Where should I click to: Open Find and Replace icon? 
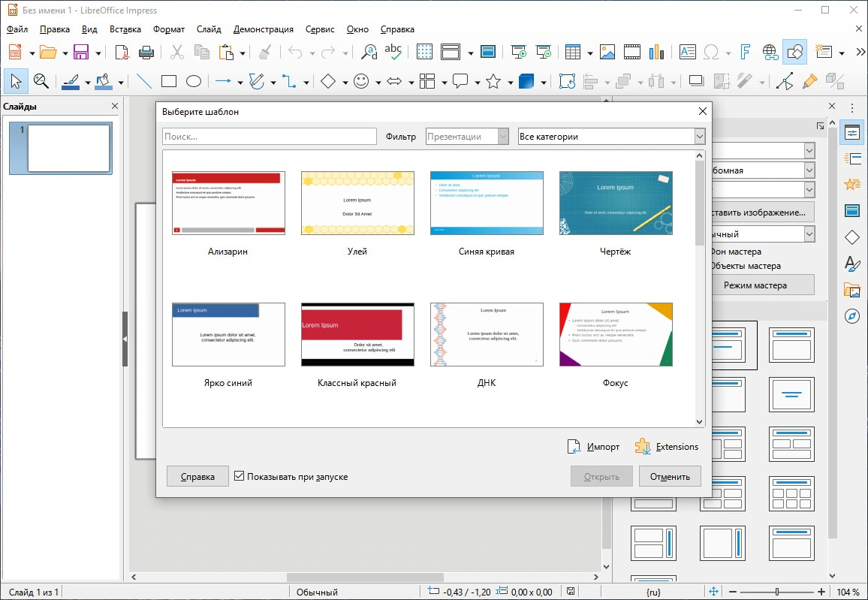coord(369,52)
